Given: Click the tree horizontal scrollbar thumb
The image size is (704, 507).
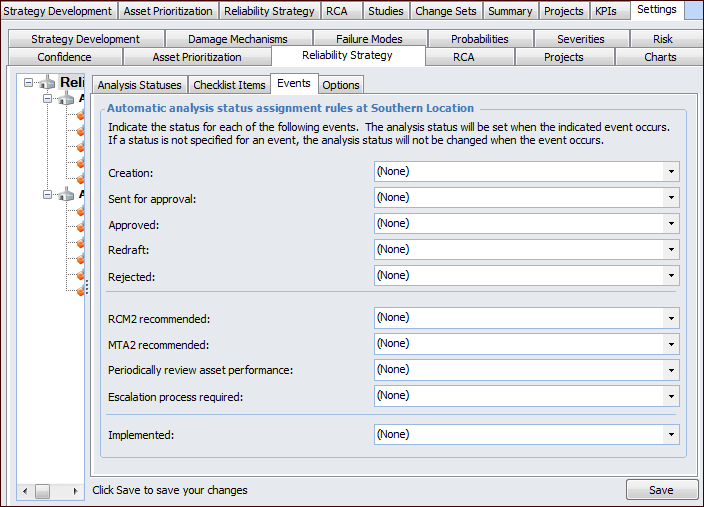Looking at the screenshot, I should click(x=42, y=491).
